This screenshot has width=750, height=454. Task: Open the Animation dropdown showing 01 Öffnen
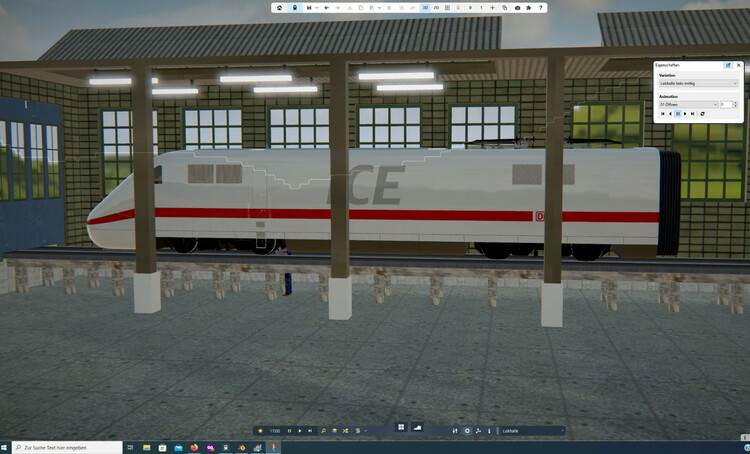688,104
